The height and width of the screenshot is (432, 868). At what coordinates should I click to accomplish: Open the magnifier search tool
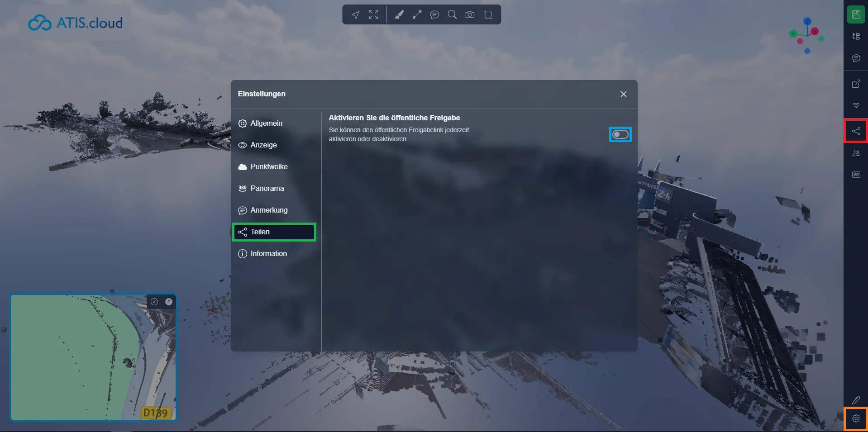click(452, 15)
